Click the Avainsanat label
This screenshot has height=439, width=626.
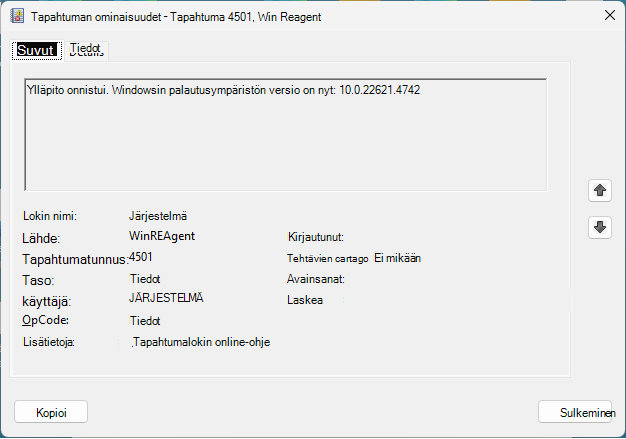(x=316, y=279)
